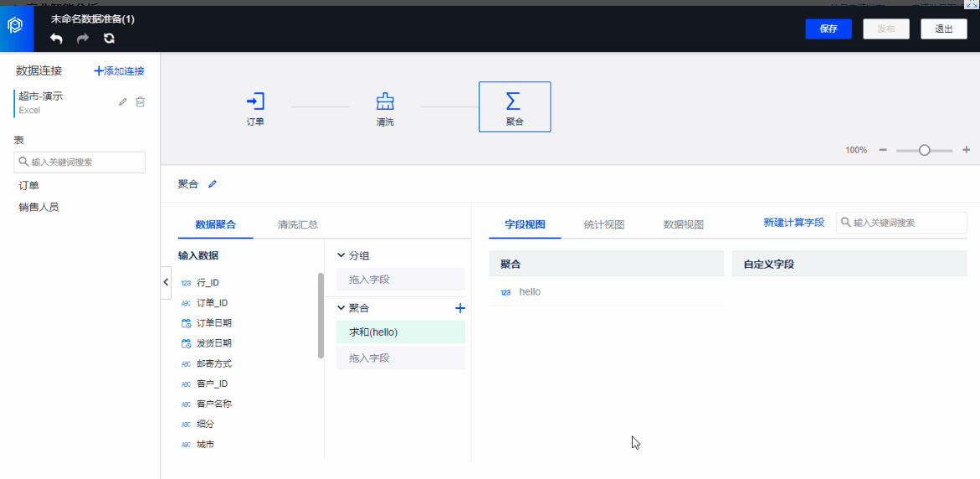Edit the 超市-演示 connection

pos(123,102)
